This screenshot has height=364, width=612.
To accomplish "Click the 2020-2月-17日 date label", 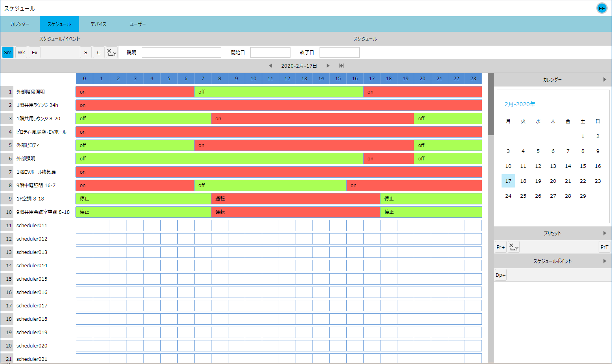I will [299, 66].
